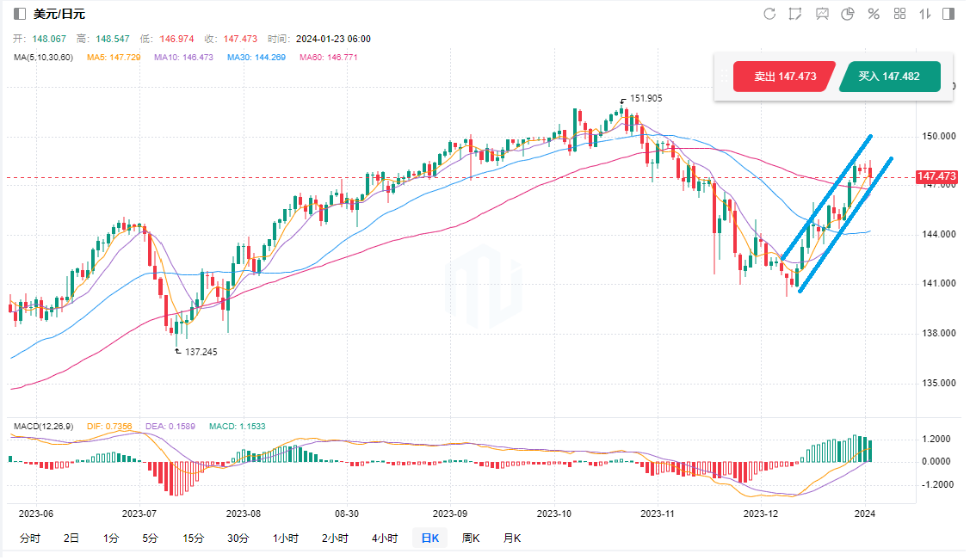This screenshot has width=970, height=560.
Task: Click the up-down arrows sort icon
Action: (925, 14)
